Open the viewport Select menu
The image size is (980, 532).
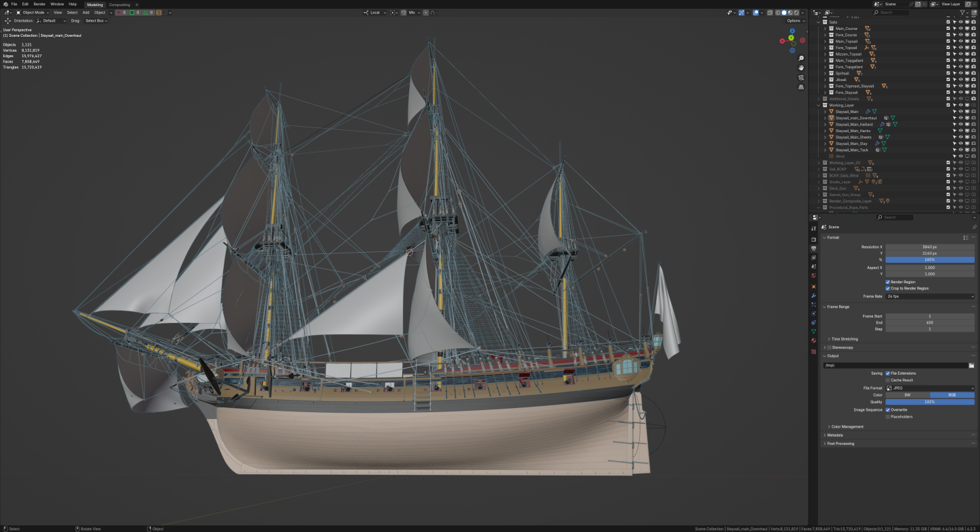pyautogui.click(x=71, y=12)
